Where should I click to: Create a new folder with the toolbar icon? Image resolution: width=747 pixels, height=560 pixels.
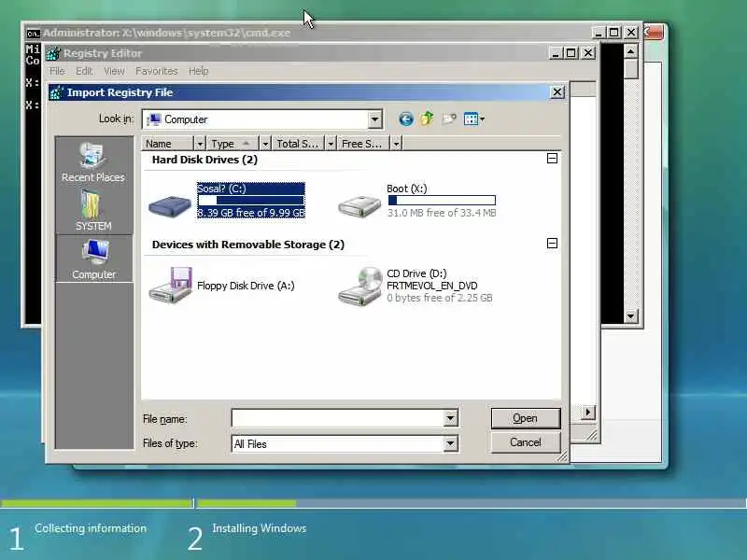[449, 119]
